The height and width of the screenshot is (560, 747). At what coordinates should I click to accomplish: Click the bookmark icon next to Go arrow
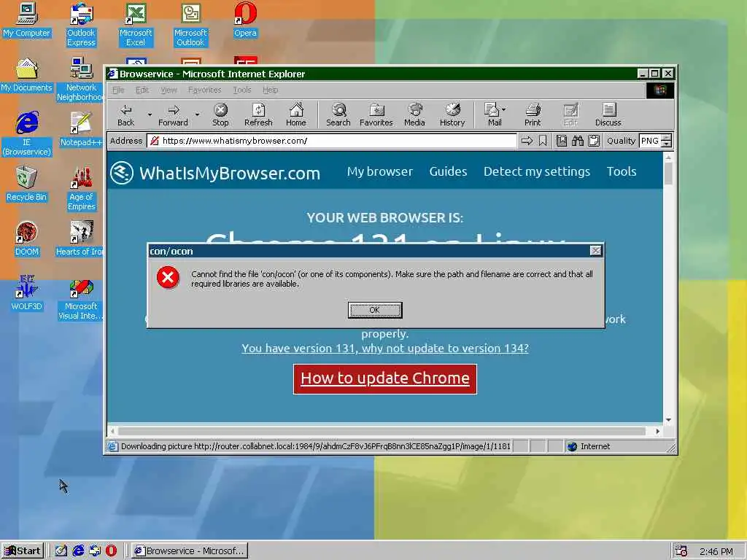543,141
